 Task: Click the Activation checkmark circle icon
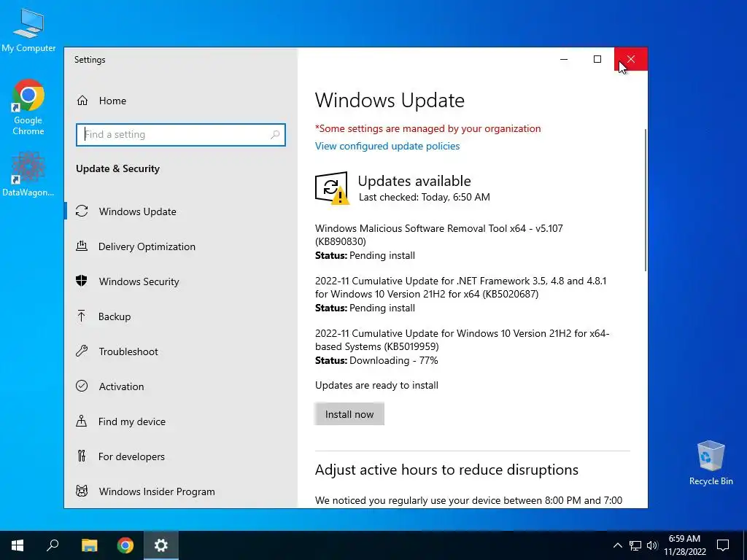pos(82,386)
